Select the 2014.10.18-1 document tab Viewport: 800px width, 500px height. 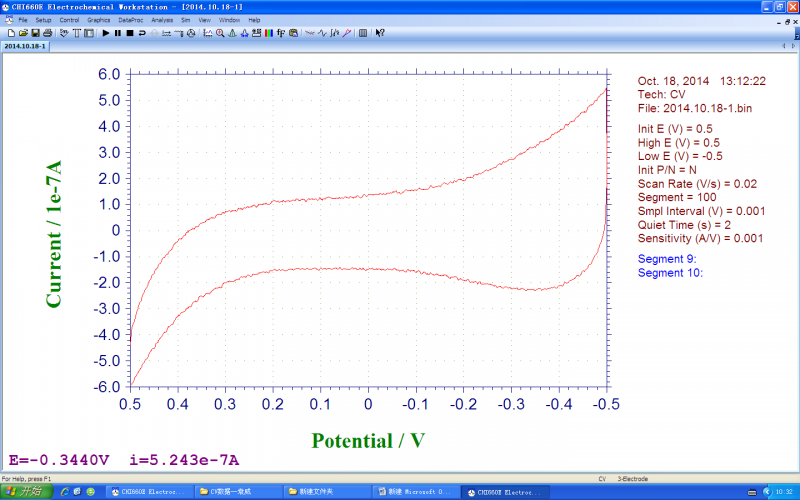(25, 46)
